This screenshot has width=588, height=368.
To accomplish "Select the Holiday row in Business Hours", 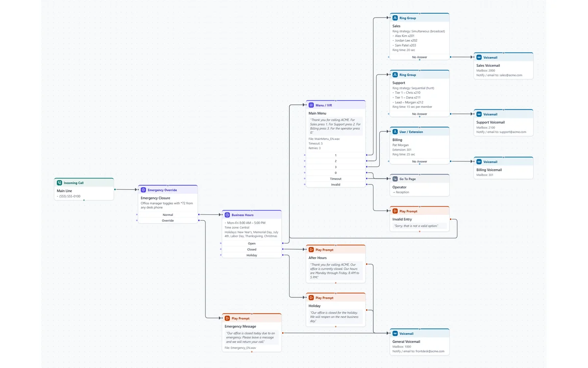I will (x=252, y=255).
